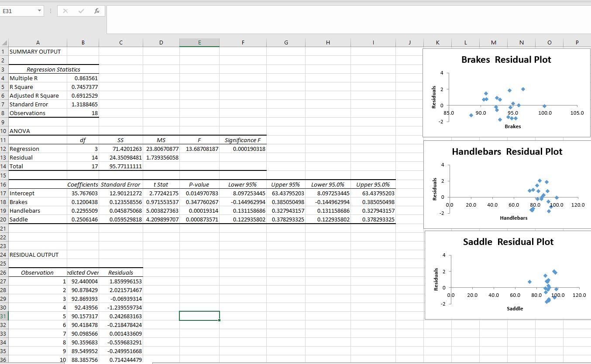The height and width of the screenshot is (364, 591).
Task: Select the RESIDUAL OUTPUT label cell
Action: point(38,255)
